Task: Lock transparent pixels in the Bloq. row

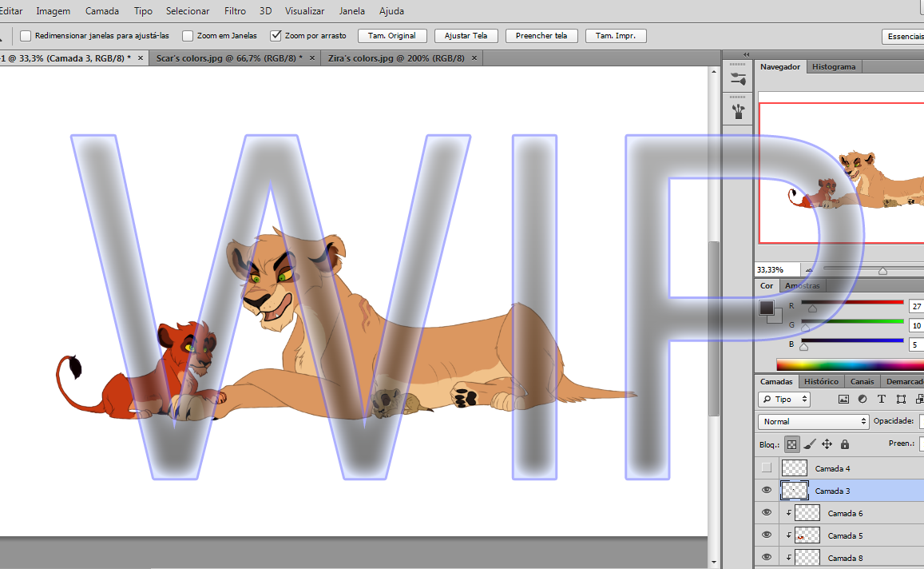Action: (x=792, y=444)
